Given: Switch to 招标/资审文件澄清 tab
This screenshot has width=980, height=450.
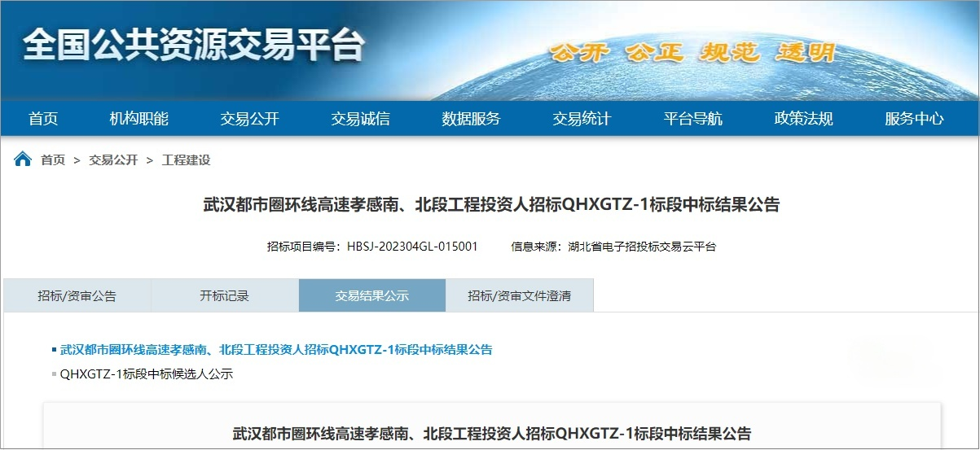Looking at the screenshot, I should pyautogui.click(x=519, y=296).
